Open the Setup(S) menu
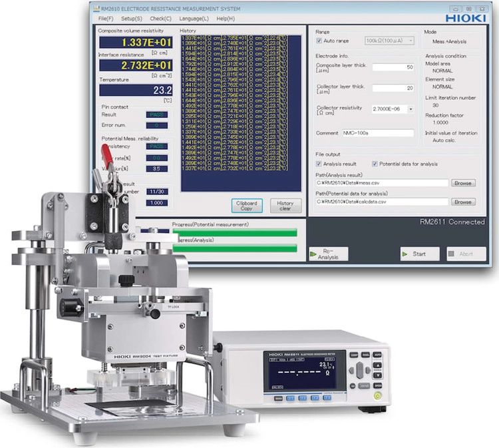 coord(132,19)
